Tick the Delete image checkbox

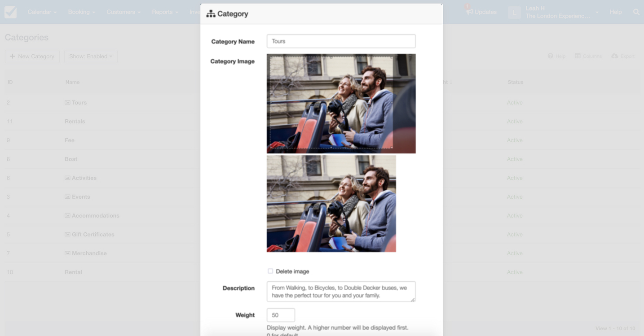(x=270, y=271)
